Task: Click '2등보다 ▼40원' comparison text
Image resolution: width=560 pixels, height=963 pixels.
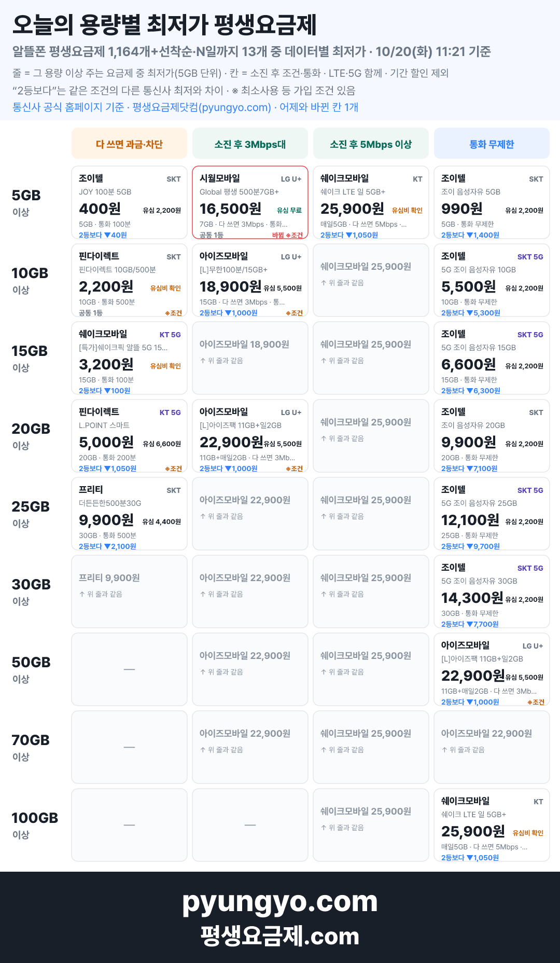Action: pos(103,235)
